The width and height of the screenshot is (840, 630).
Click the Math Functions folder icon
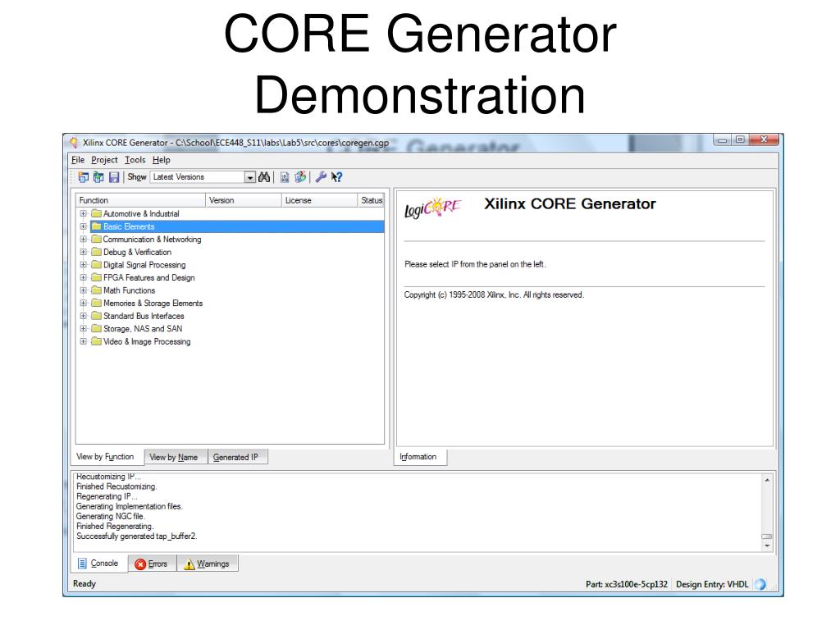[x=97, y=290]
